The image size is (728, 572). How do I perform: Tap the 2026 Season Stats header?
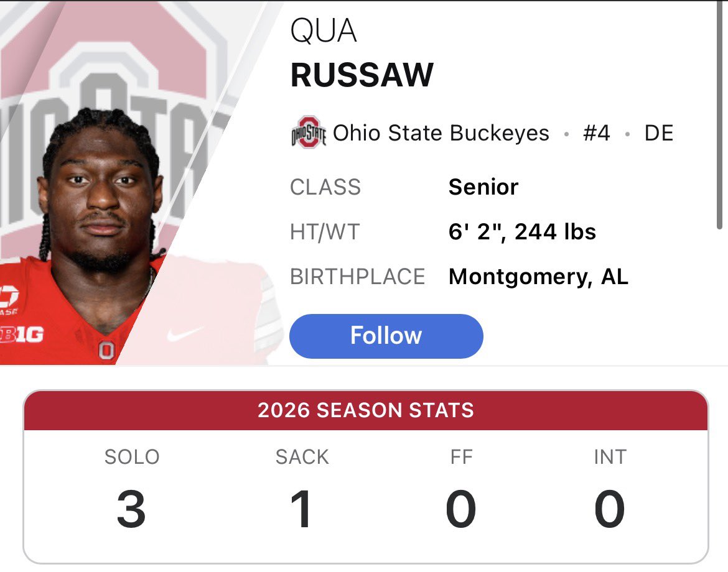(x=366, y=410)
